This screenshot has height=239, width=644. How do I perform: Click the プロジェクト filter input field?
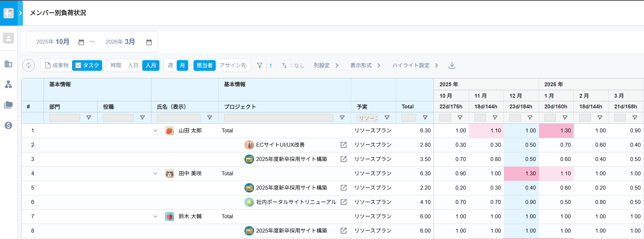pos(278,118)
